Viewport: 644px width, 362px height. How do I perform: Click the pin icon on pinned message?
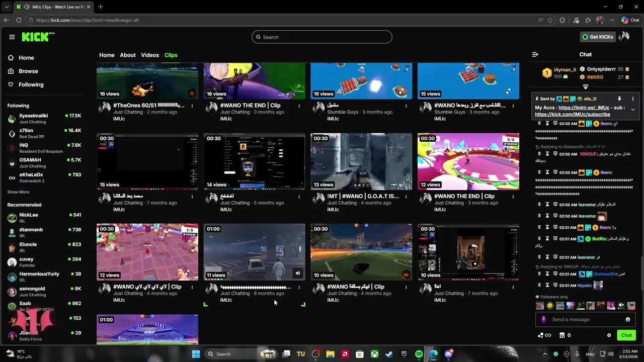click(x=619, y=99)
